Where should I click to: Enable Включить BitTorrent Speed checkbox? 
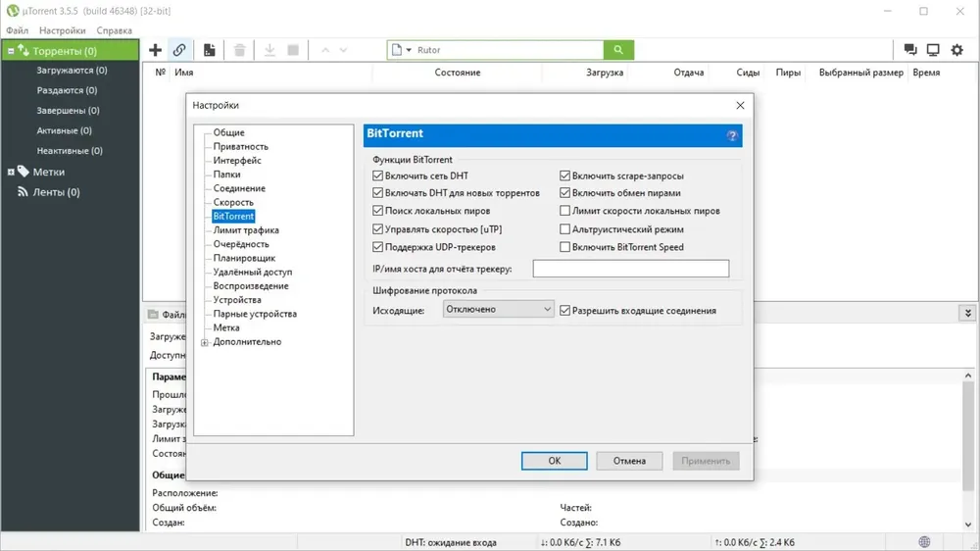565,247
